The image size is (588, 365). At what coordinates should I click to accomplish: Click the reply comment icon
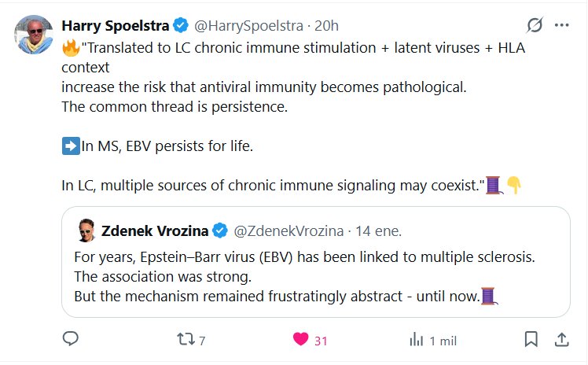coord(71,340)
